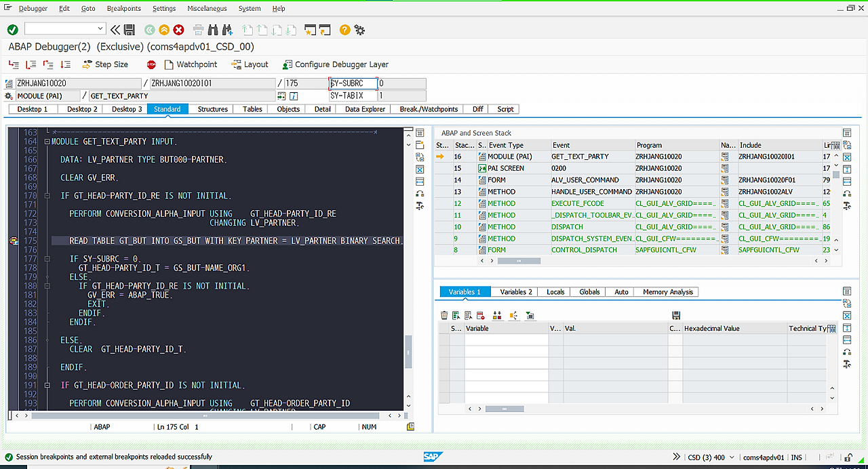The image size is (868, 469).
Task: Click the Find binoculars icon
Action: click(213, 30)
